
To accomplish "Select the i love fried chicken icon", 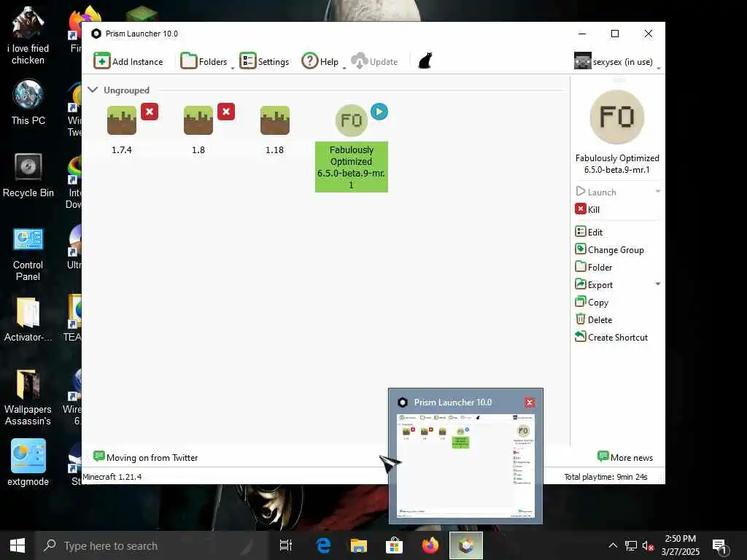I will 28,36.
